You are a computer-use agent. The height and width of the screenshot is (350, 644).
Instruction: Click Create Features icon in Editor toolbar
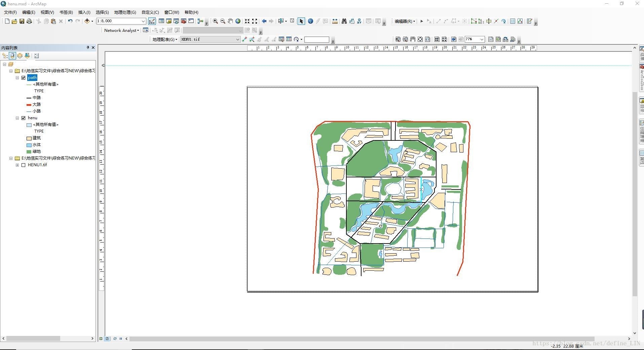(x=529, y=21)
